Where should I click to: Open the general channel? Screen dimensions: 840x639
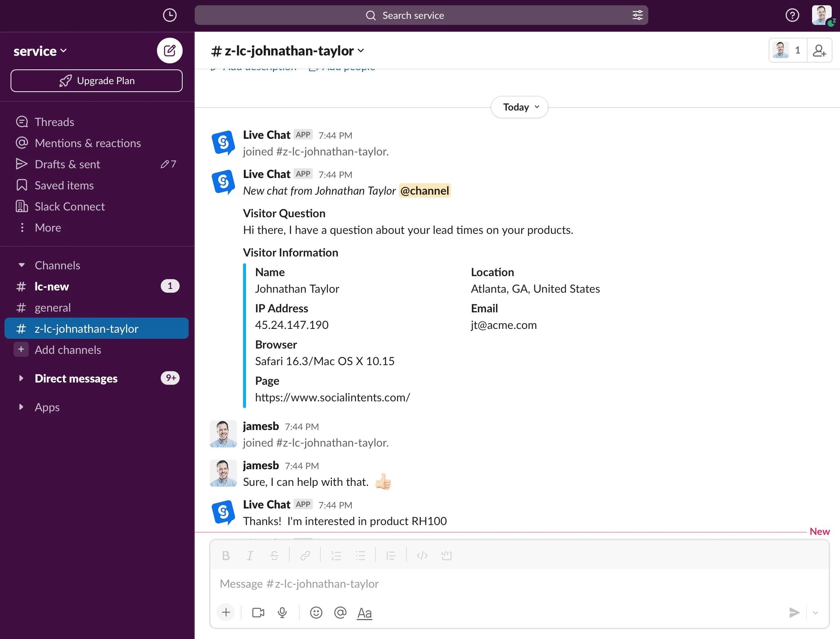53,307
